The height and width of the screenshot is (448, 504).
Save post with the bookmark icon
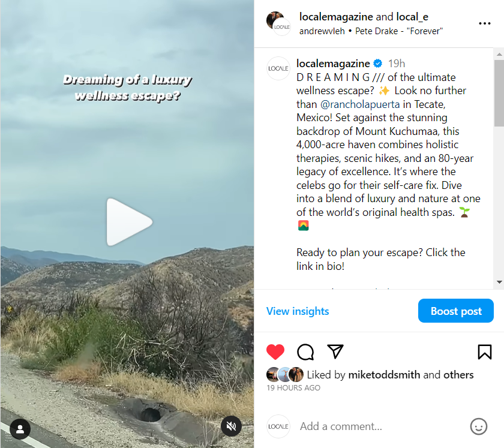pos(485,352)
